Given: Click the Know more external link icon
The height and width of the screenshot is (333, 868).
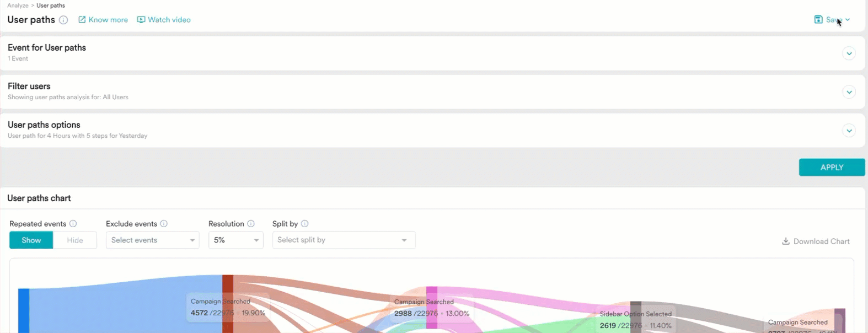Looking at the screenshot, I should (x=82, y=20).
